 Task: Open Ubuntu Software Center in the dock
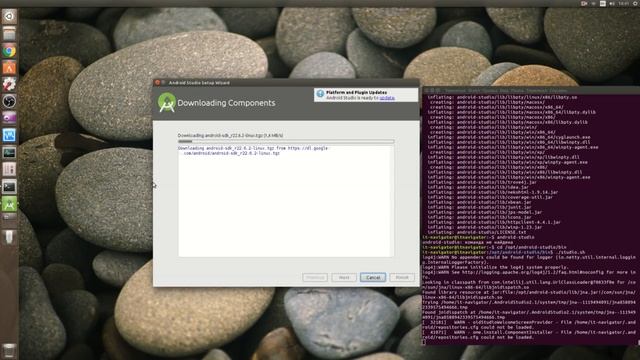tap(9, 68)
